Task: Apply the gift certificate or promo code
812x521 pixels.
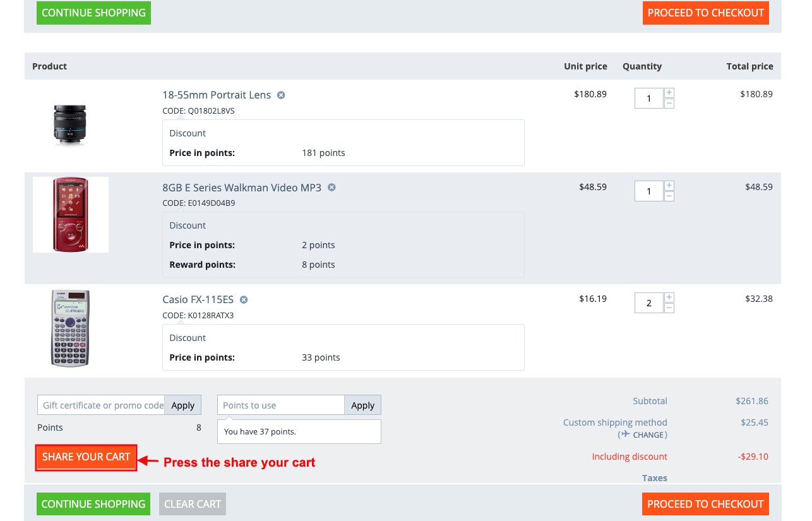Action: (x=183, y=405)
